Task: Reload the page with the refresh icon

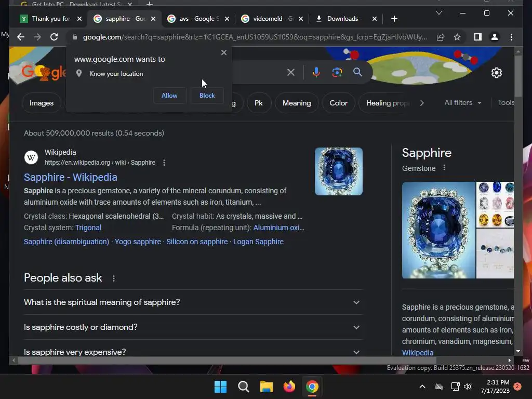Action: tap(54, 37)
